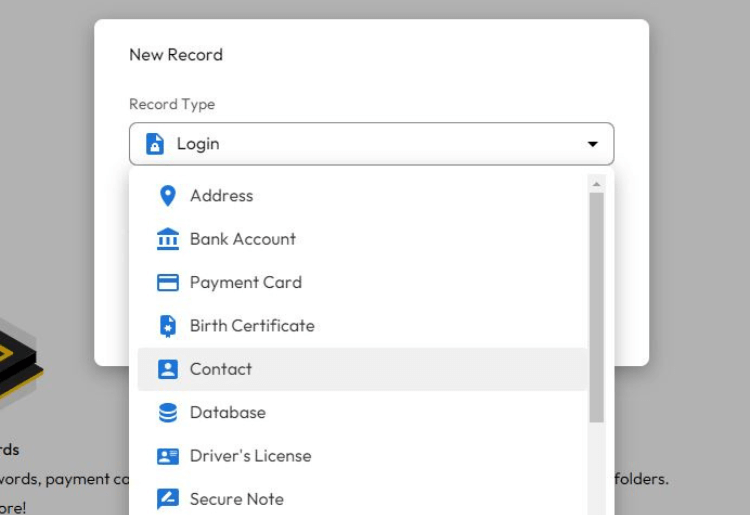Click the Driver's License ID card icon

(167, 456)
